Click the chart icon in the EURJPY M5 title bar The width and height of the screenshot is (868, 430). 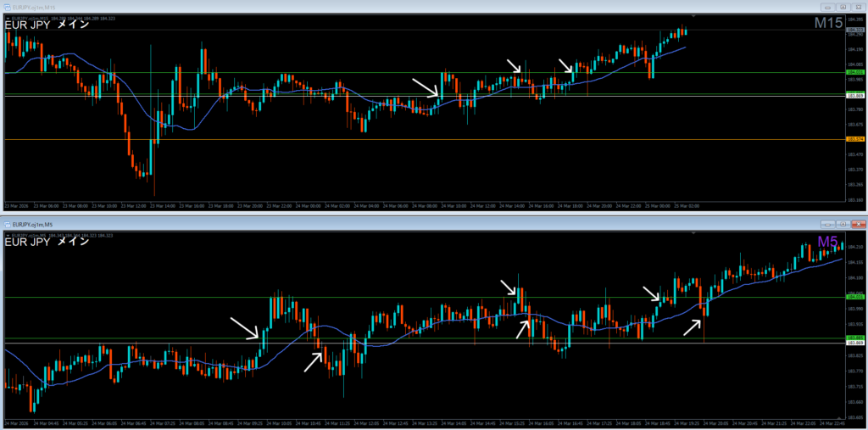[x=7, y=225]
